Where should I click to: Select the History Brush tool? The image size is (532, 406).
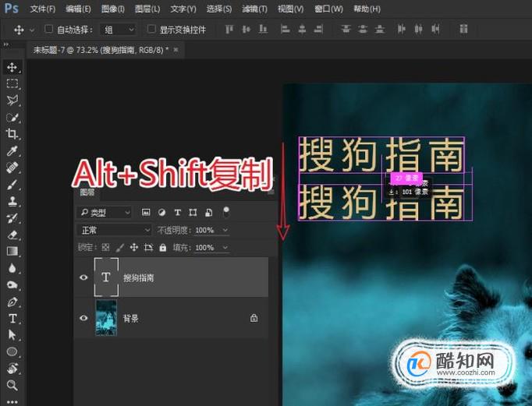[x=12, y=218]
